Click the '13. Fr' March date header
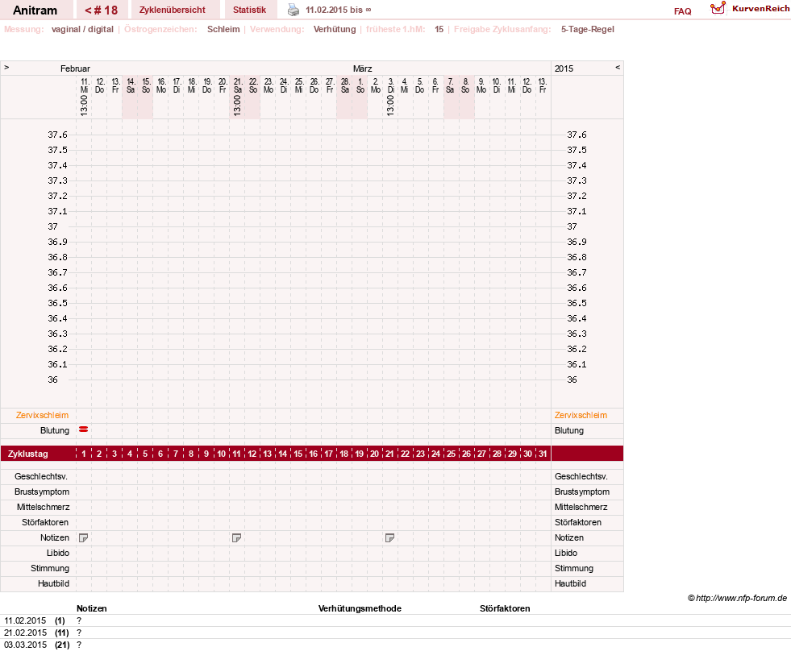 [543, 85]
